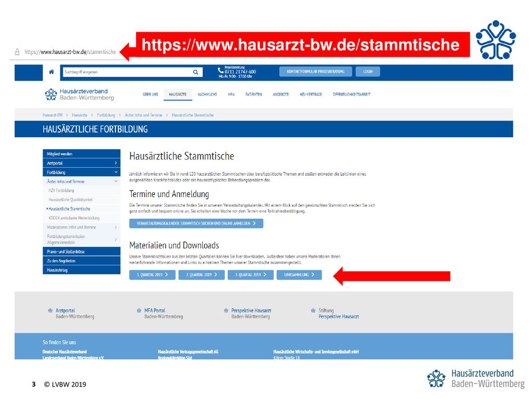The height and width of the screenshot is (399, 532).
Task: Open the Kontaktformular Praxisberatung button
Action: pyautogui.click(x=315, y=72)
